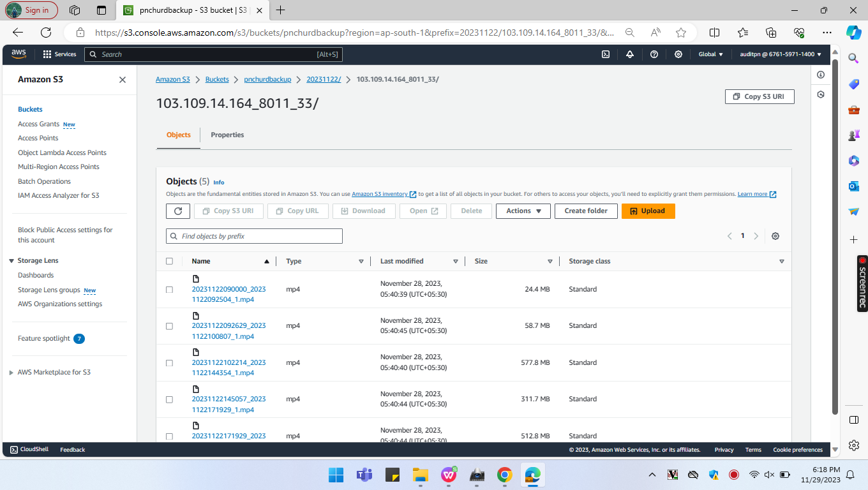This screenshot has width=868, height=490.
Task: Focus the Find objects by prefix field
Action: pyautogui.click(x=254, y=236)
